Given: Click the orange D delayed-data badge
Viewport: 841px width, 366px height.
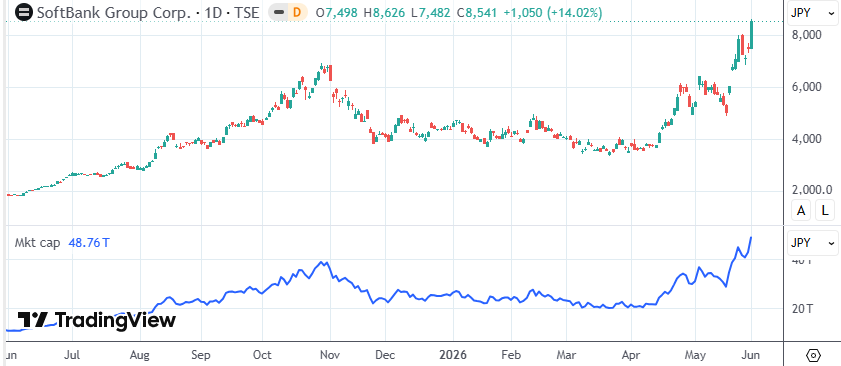Looking at the screenshot, I should pos(297,12).
